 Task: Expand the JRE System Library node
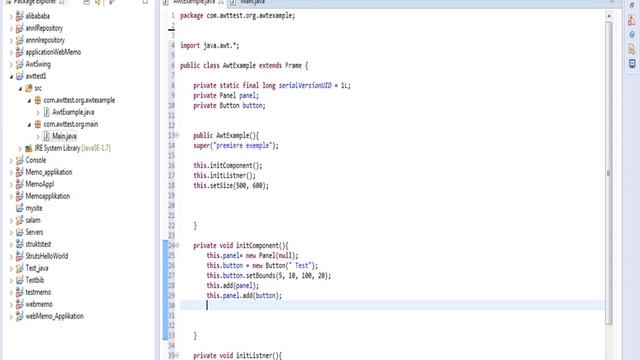click(x=20, y=148)
